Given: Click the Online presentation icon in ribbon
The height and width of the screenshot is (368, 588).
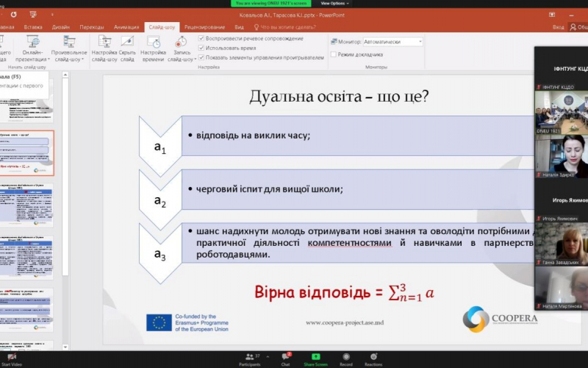Looking at the screenshot, I should coord(33,41).
